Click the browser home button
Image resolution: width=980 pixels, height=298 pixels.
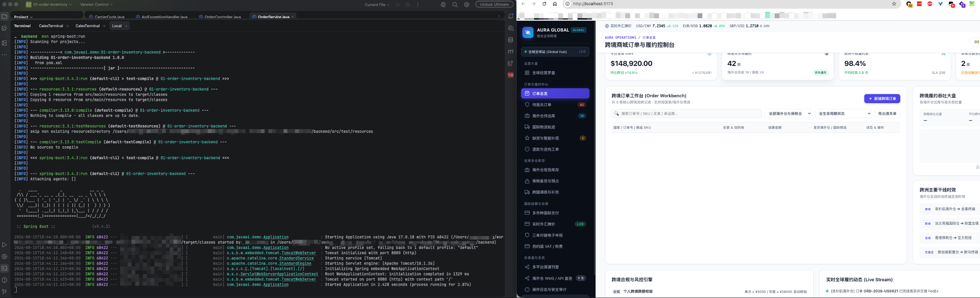(554, 4)
